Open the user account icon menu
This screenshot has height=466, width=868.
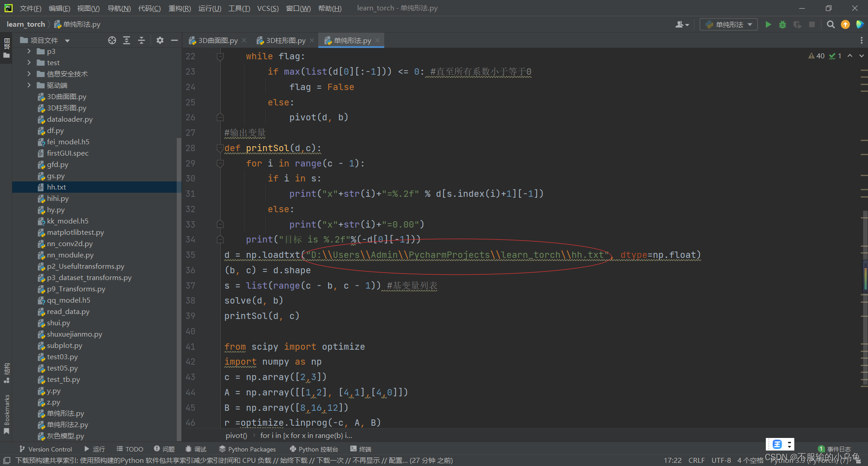[x=682, y=24]
